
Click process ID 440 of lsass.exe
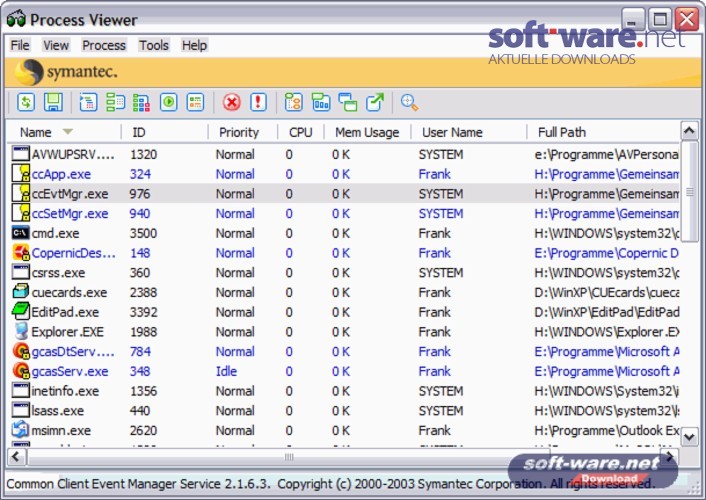pyautogui.click(x=140, y=411)
